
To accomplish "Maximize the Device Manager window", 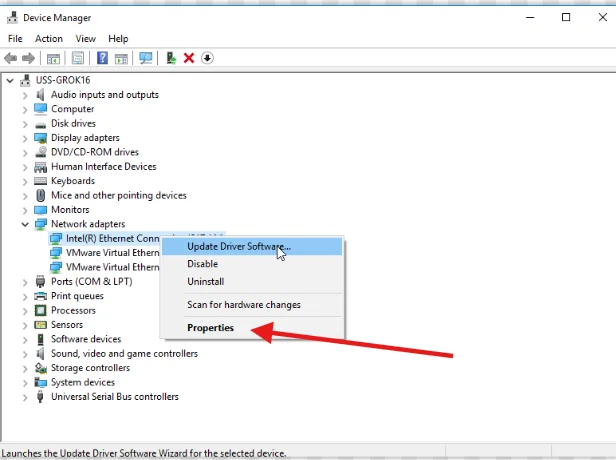I will coord(566,17).
